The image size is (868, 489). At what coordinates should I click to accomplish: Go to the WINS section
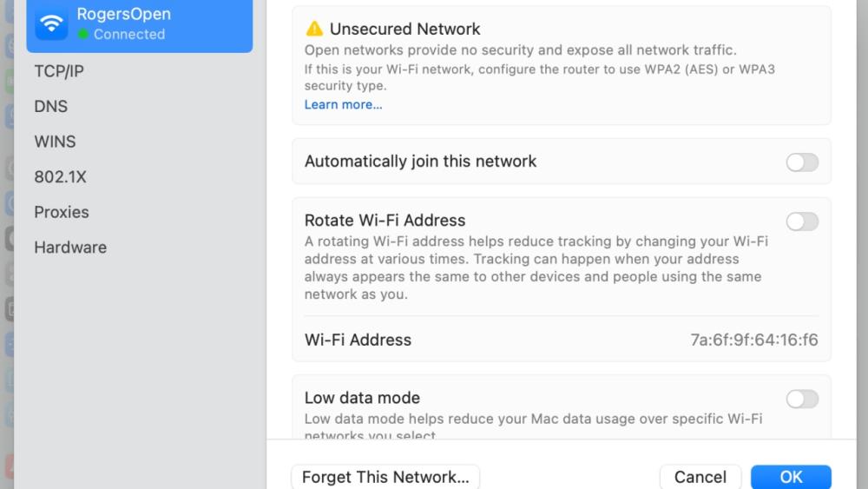pyautogui.click(x=55, y=142)
